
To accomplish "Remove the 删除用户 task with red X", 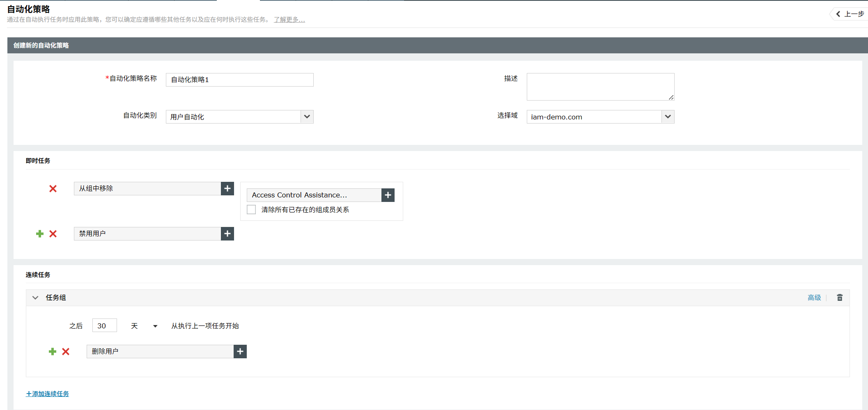I will pos(66,352).
